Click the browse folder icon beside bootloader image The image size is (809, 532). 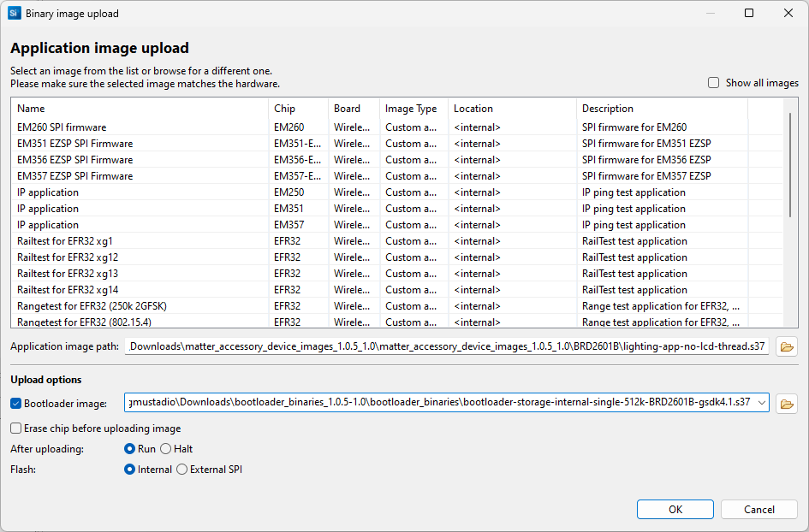click(786, 403)
